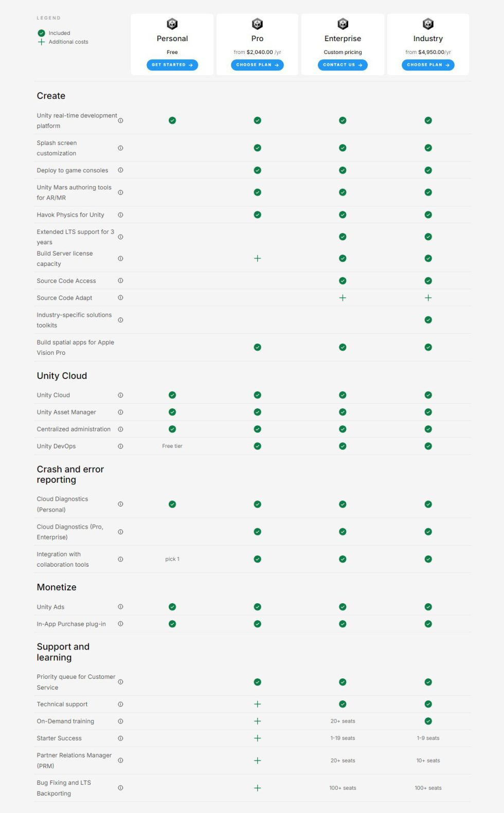
Task: Open the info tooltip for Havok Physics for Unity
Action: point(120,215)
